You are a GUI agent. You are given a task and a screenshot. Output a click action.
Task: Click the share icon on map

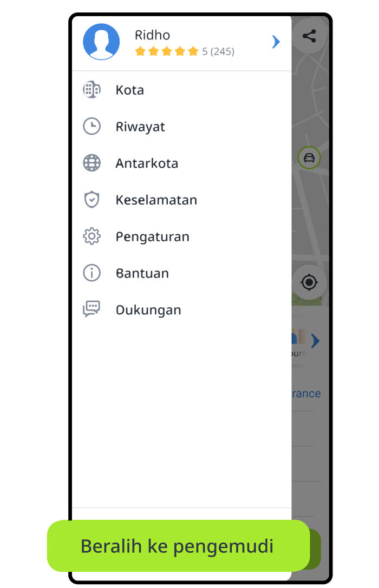(309, 36)
